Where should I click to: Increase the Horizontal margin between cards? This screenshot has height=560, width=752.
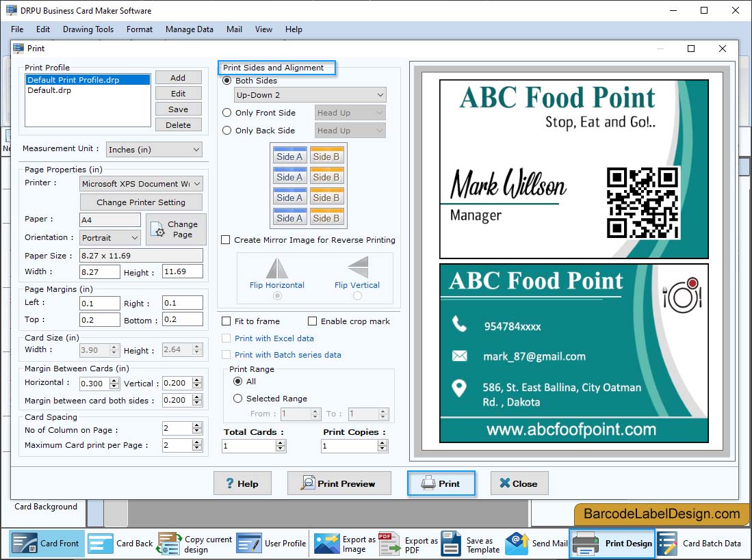coord(114,380)
